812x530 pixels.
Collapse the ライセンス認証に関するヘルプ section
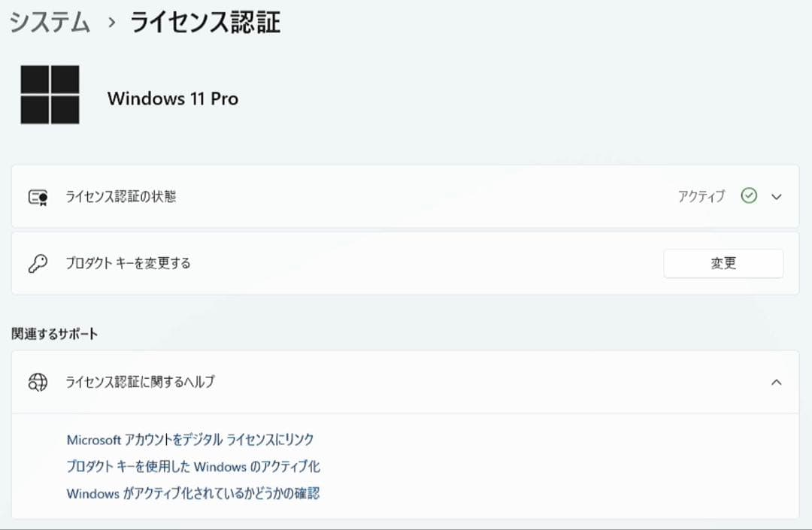click(x=777, y=382)
